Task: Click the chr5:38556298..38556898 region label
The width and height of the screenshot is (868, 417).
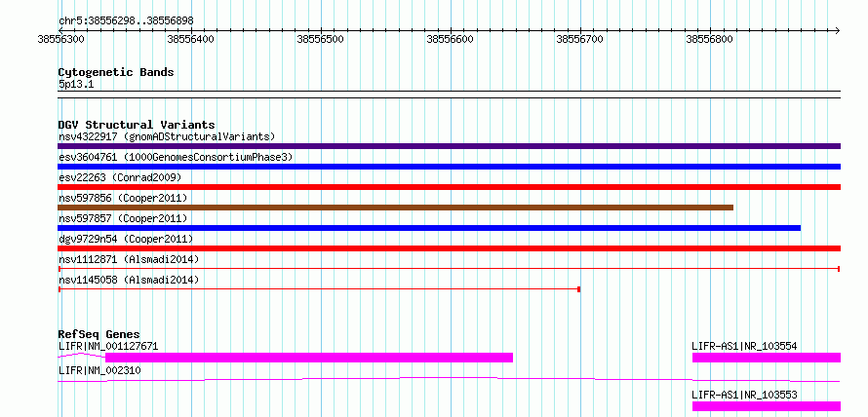Action: tap(126, 21)
